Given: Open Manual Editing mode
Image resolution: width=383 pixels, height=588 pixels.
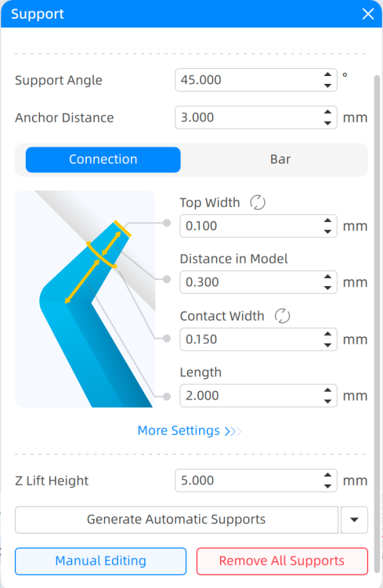Looking at the screenshot, I should pos(100,561).
